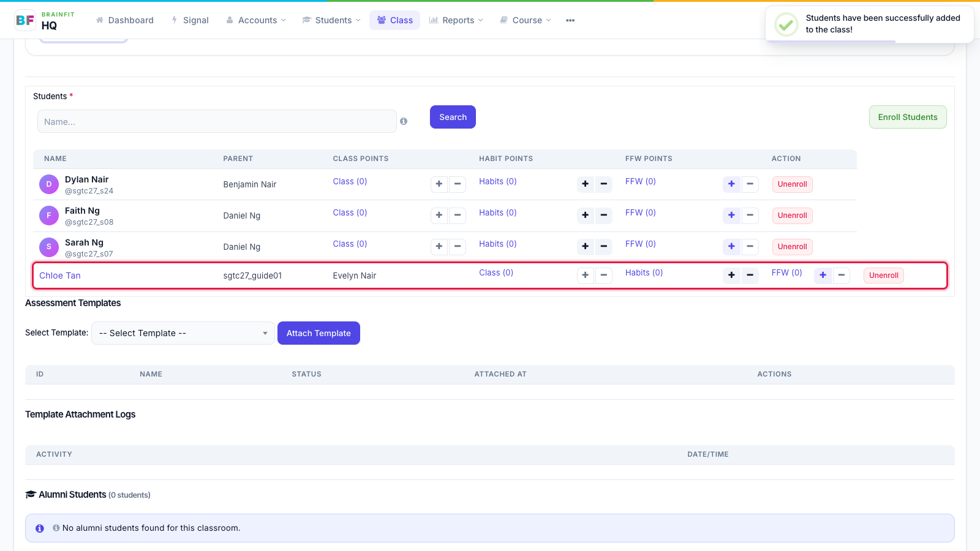
Task: Unenroll Dylan Nair from the class
Action: (x=793, y=184)
